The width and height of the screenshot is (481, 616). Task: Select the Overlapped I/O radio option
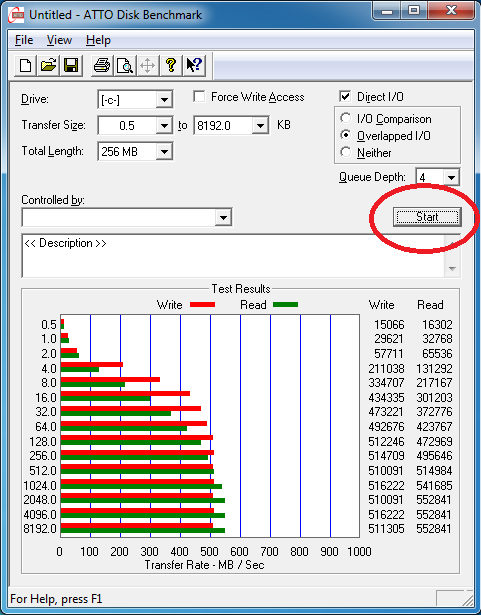[345, 135]
